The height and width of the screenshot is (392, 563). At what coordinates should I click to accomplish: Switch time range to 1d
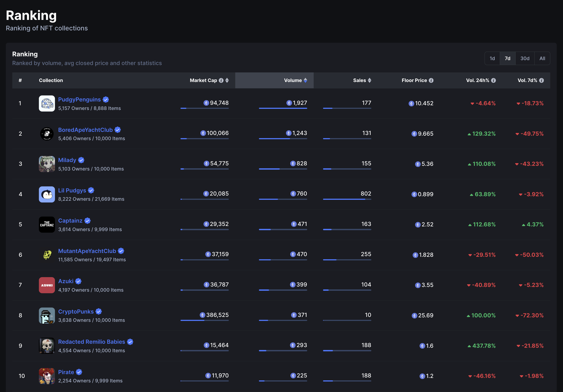(492, 58)
